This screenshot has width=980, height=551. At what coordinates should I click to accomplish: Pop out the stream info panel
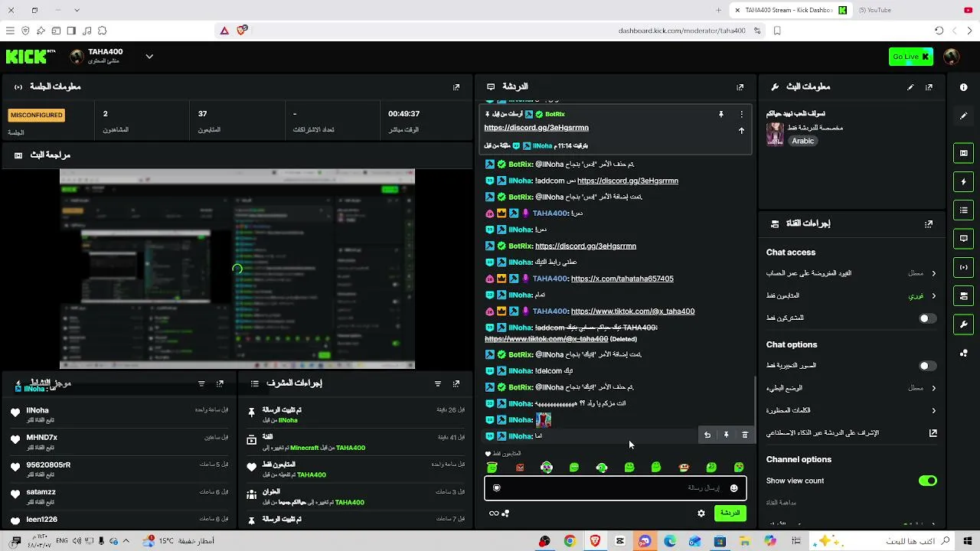point(929,87)
